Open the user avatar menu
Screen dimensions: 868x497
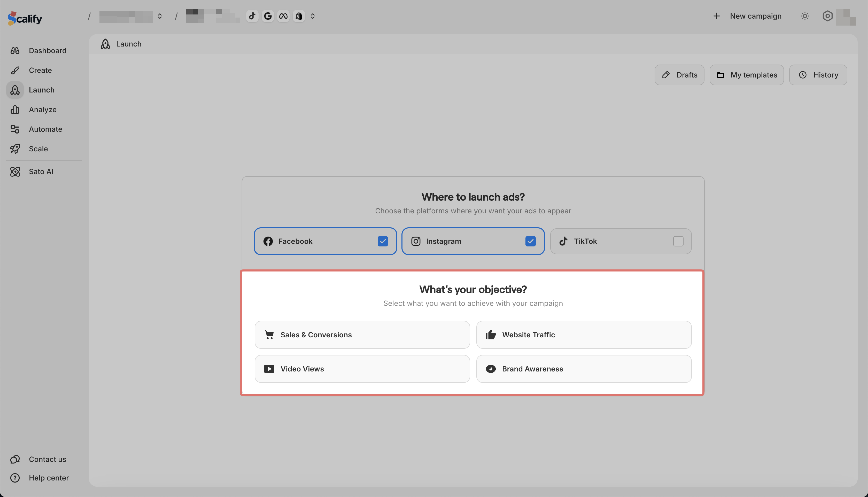(x=846, y=17)
